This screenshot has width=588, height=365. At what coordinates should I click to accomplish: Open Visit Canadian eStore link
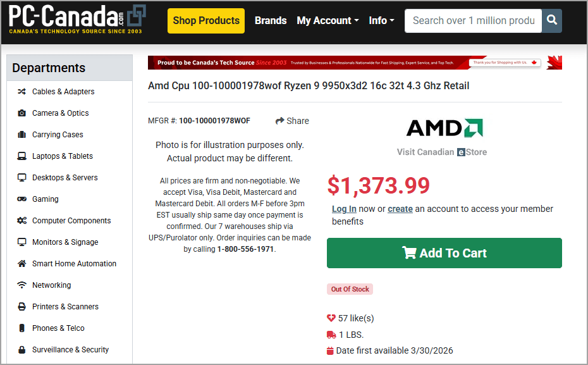(x=441, y=152)
